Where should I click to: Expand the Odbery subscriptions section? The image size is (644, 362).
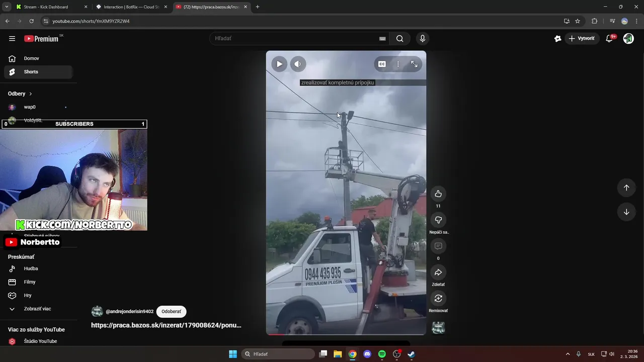point(20,94)
